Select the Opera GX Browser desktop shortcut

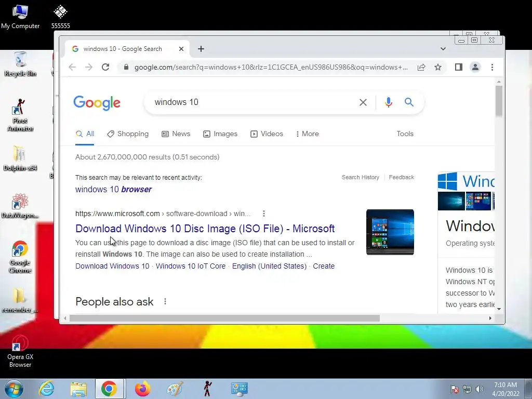click(20, 352)
